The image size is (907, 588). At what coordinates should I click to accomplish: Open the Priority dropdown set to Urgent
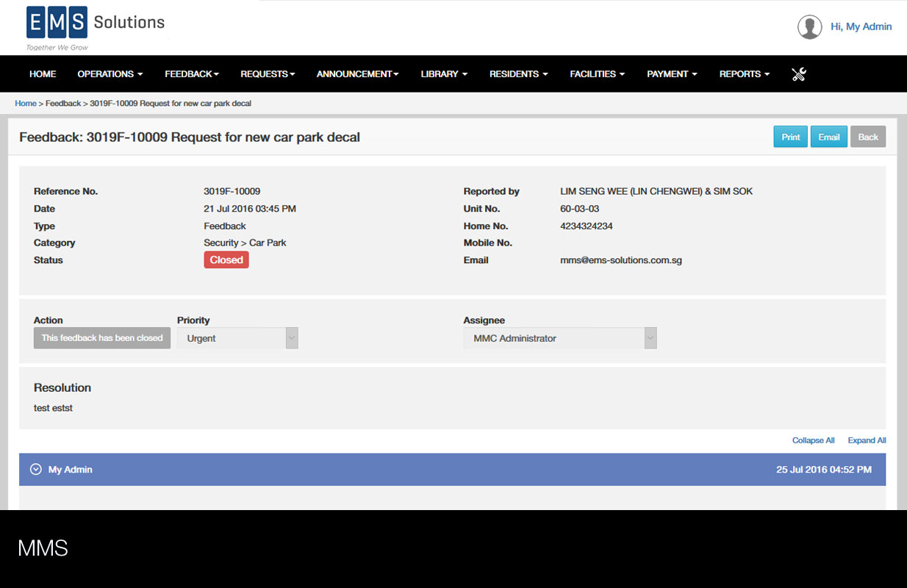237,339
